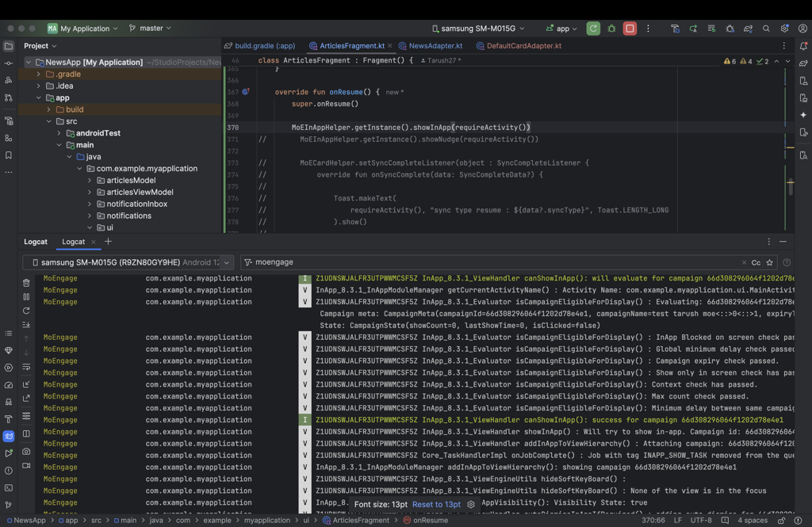The width and height of the screenshot is (812, 527).
Task: Take a screenshot with camera icon
Action: (x=26, y=452)
